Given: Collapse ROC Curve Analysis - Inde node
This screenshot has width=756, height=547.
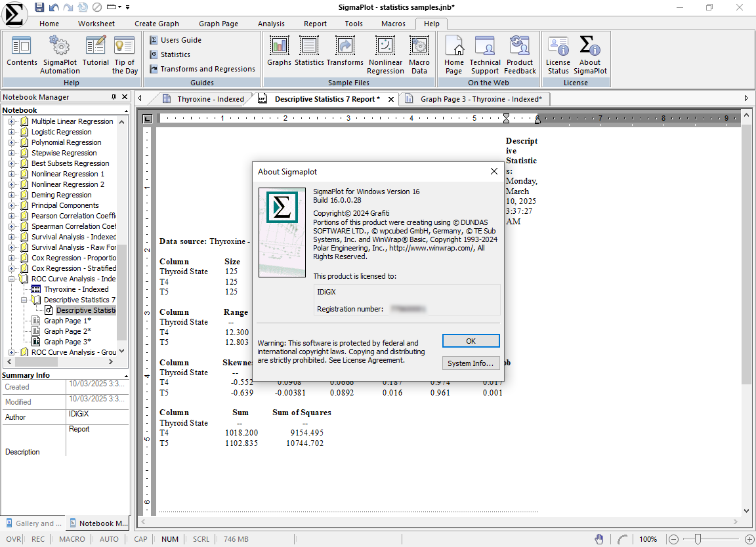Looking at the screenshot, I should [x=12, y=279].
